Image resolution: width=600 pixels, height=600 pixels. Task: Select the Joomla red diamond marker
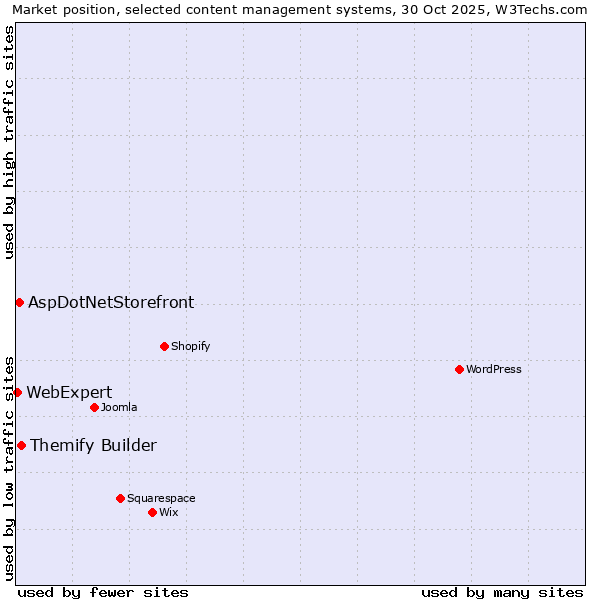coord(94,407)
